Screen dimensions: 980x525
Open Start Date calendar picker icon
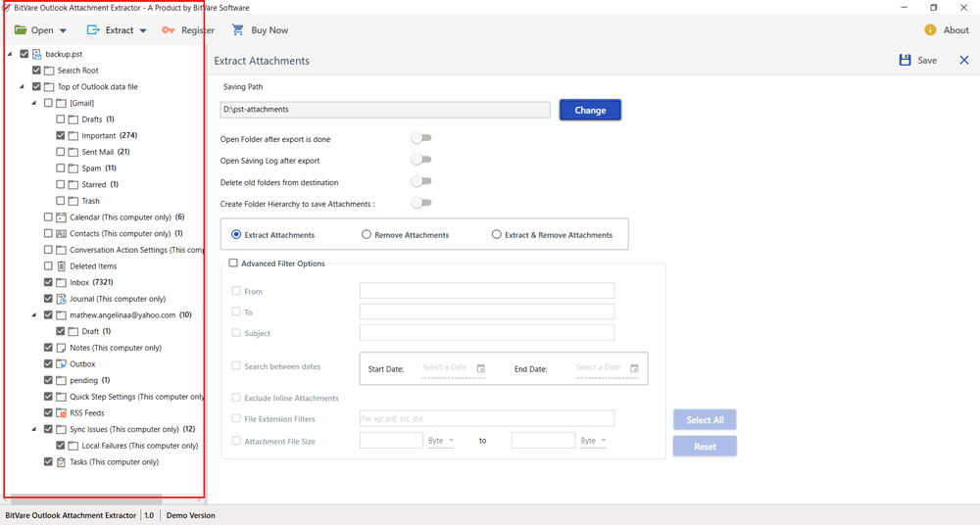tap(480, 368)
